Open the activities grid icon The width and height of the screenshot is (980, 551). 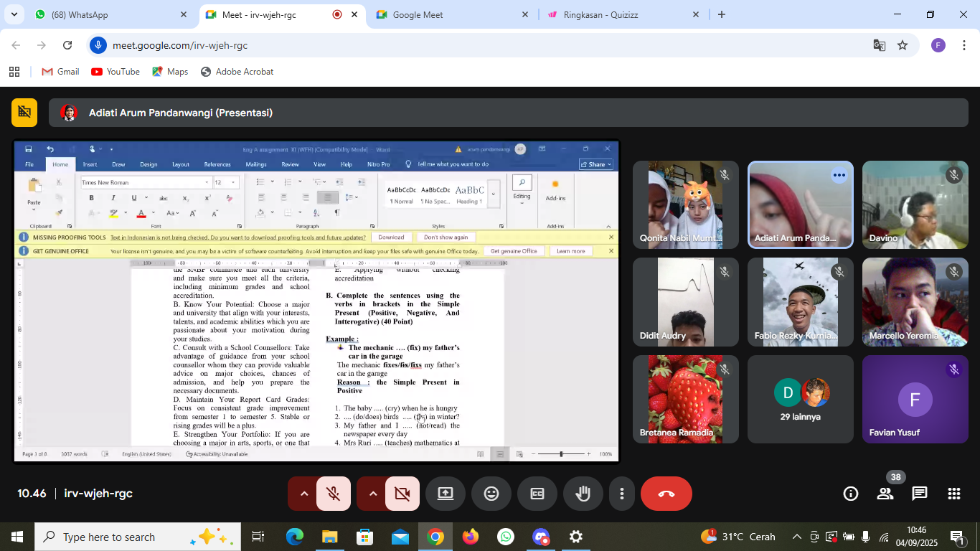[953, 494]
